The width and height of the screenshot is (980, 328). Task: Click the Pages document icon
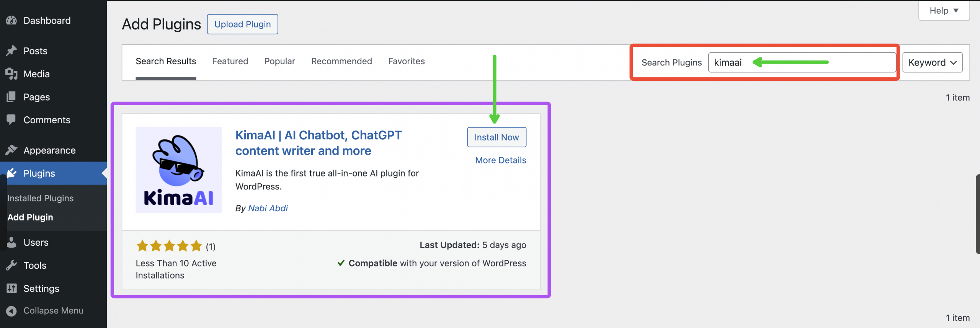click(11, 97)
